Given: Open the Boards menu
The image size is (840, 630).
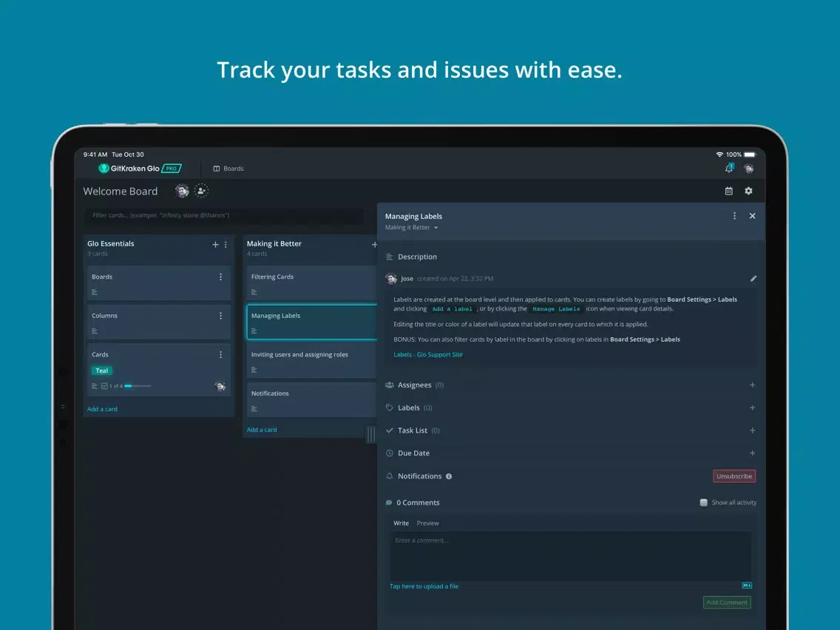Looking at the screenshot, I should click(228, 169).
